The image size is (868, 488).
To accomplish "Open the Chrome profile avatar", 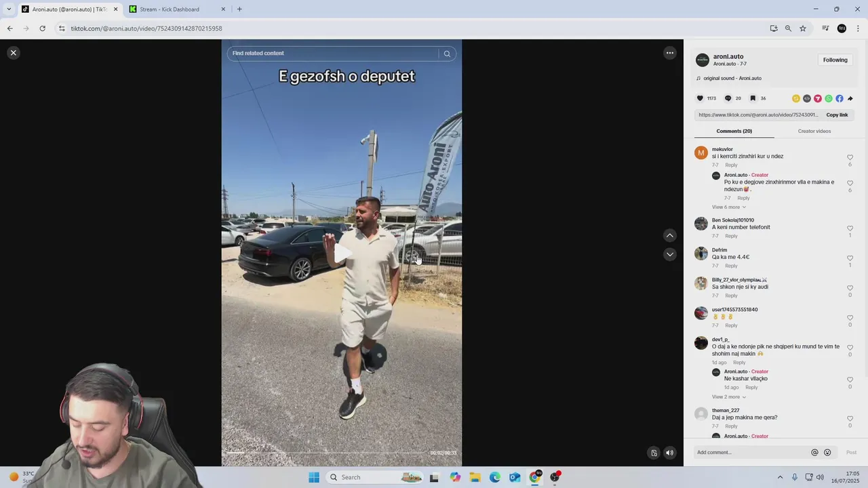I will [842, 28].
